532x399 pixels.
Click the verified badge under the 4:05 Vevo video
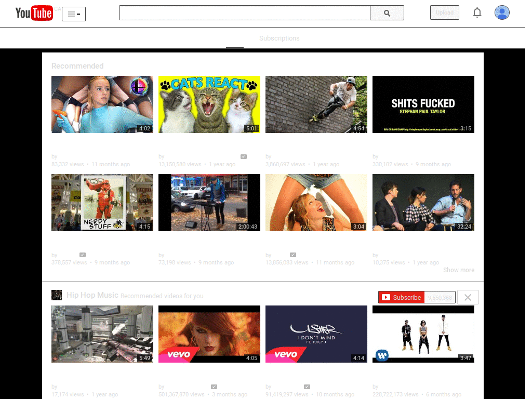point(214,387)
